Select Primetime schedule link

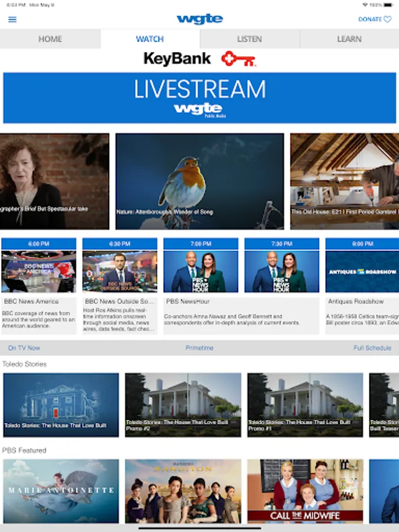point(200,348)
